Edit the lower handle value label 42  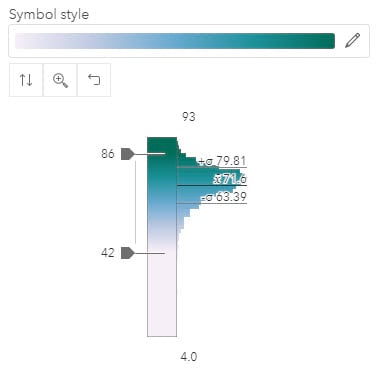point(108,253)
